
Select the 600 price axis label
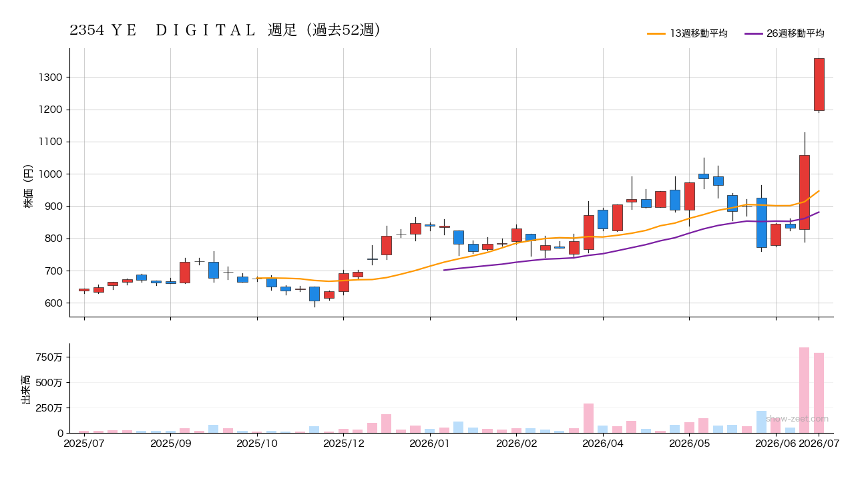[x=54, y=303]
